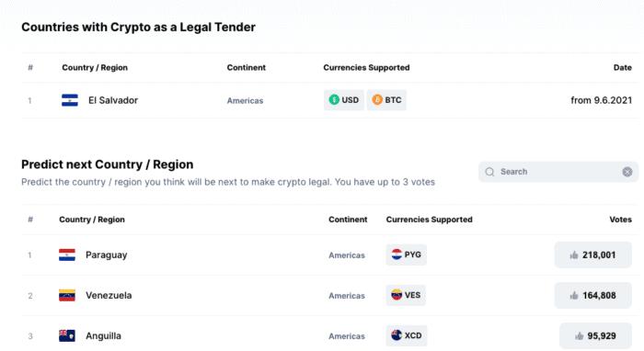The width and height of the screenshot is (644, 351).
Task: Sort by the Votes column header
Action: 621,220
